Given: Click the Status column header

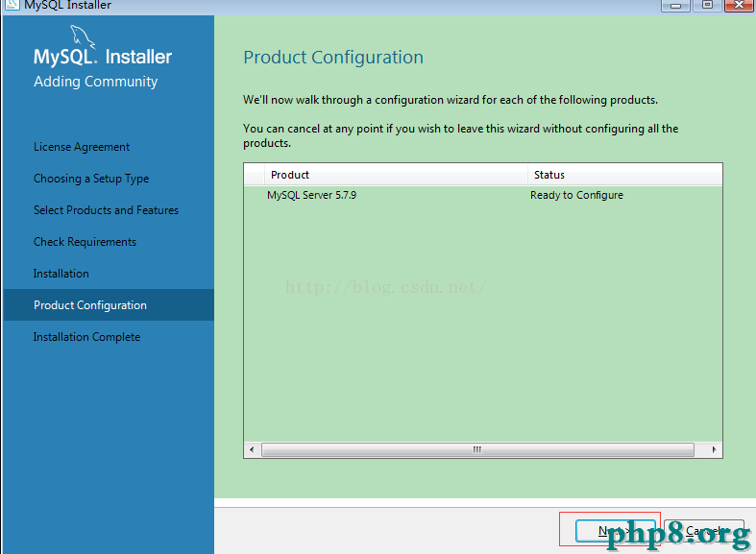Looking at the screenshot, I should coord(624,175).
